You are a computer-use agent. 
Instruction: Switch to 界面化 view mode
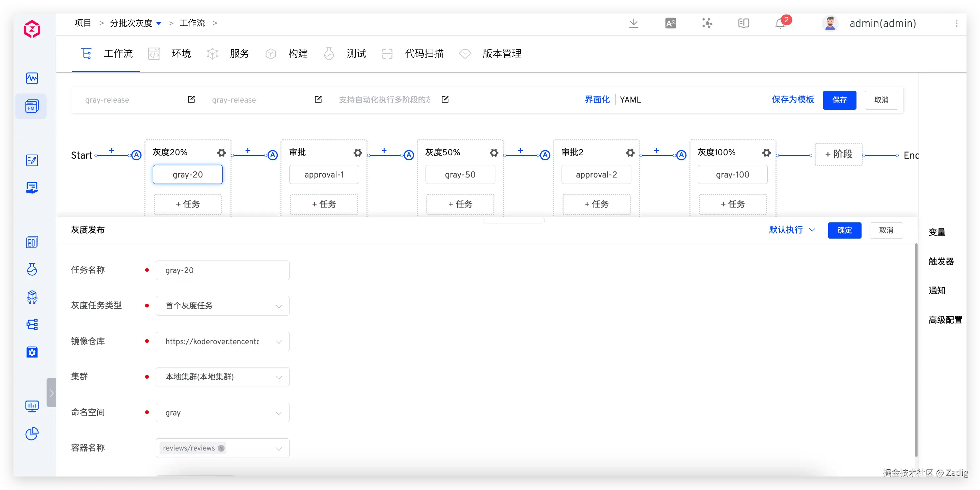[597, 100]
